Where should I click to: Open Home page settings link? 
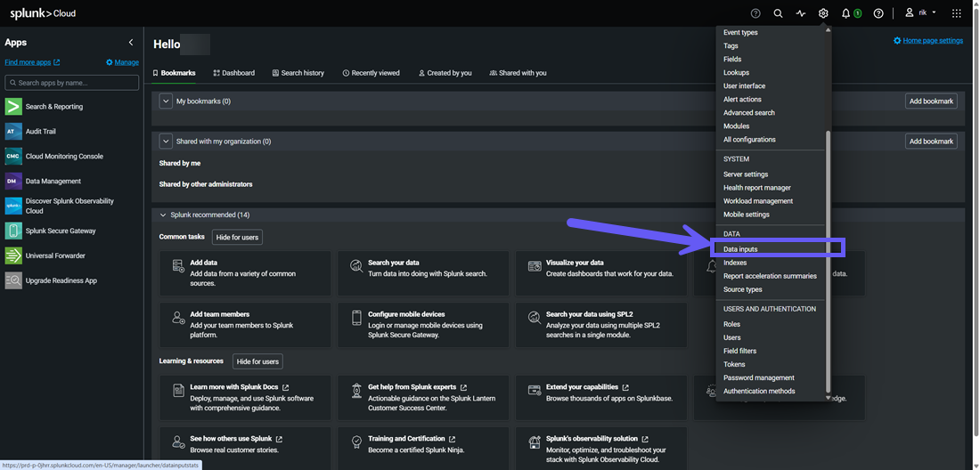[928, 41]
